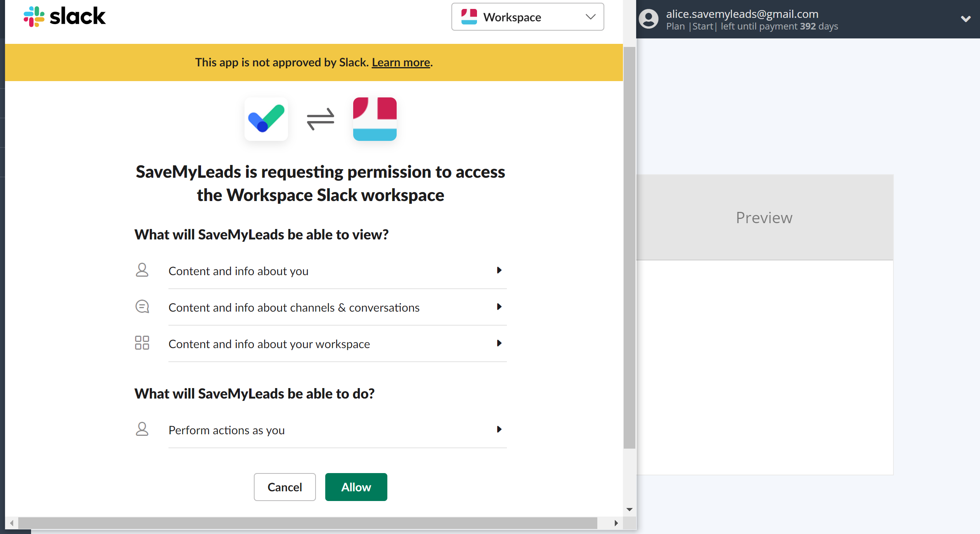The width and height of the screenshot is (980, 534).
Task: Expand Content and info about your workspace
Action: pyautogui.click(x=337, y=344)
